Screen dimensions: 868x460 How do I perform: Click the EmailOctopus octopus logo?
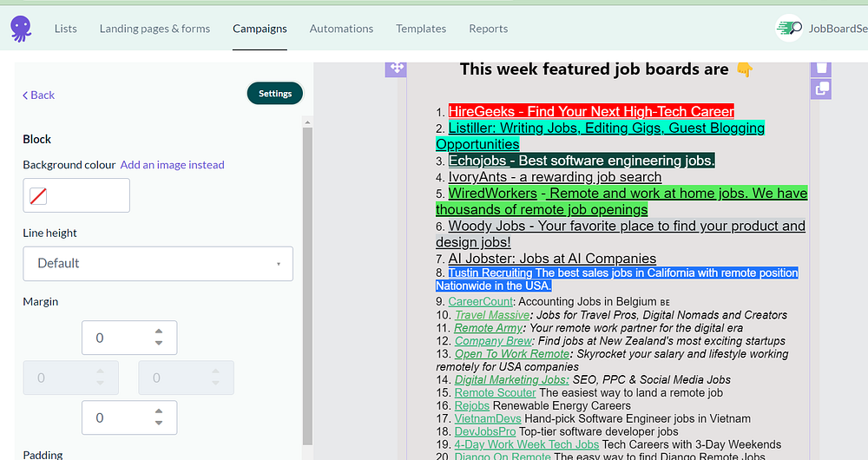pos(21,29)
